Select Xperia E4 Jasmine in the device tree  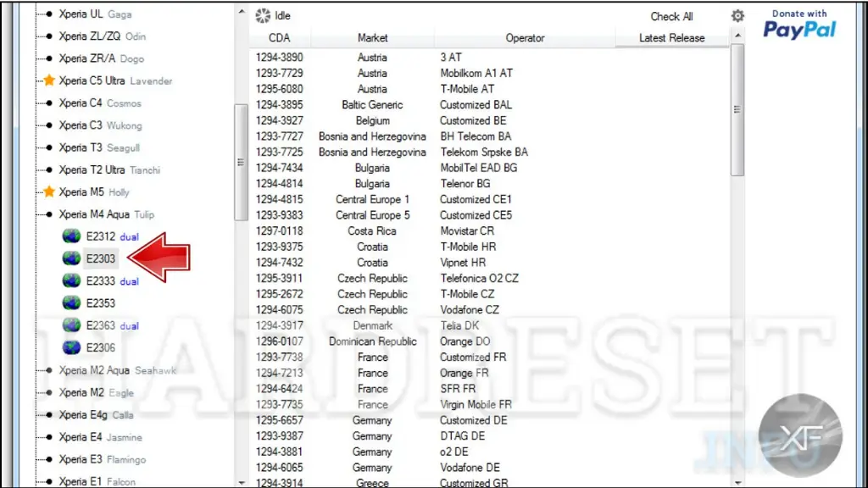click(100, 436)
